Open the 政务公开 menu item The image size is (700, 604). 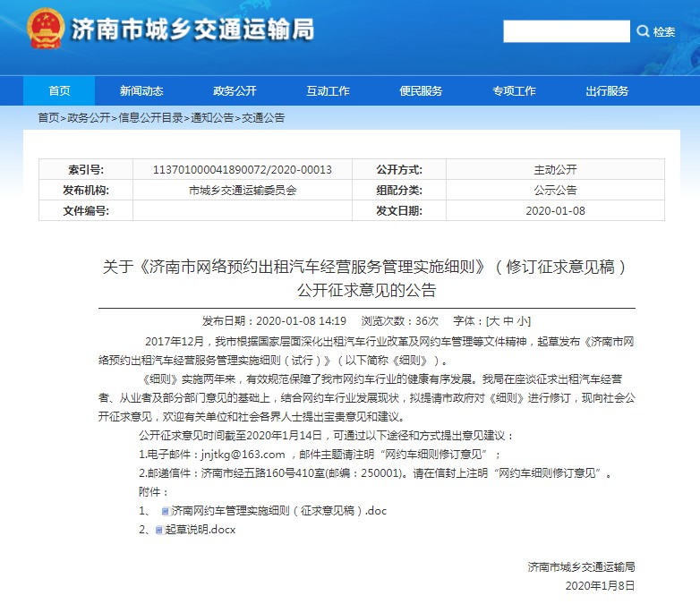pyautogui.click(x=235, y=90)
